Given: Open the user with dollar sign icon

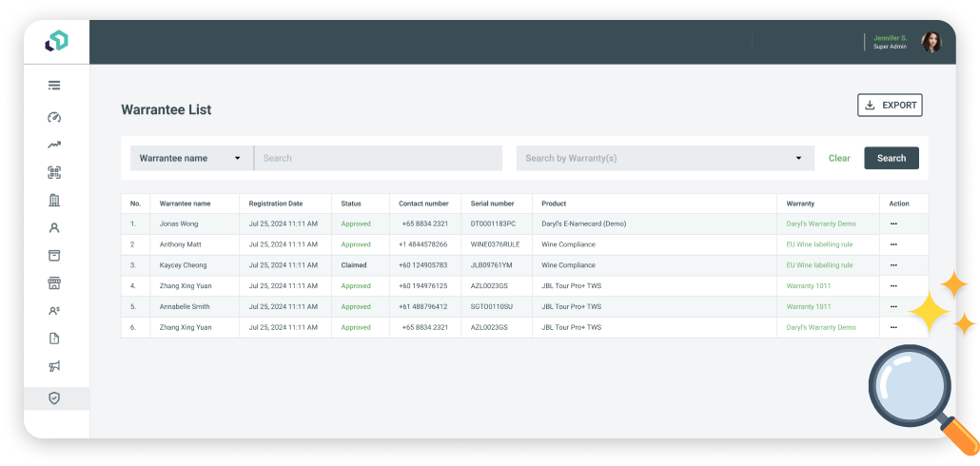Looking at the screenshot, I should [54, 310].
